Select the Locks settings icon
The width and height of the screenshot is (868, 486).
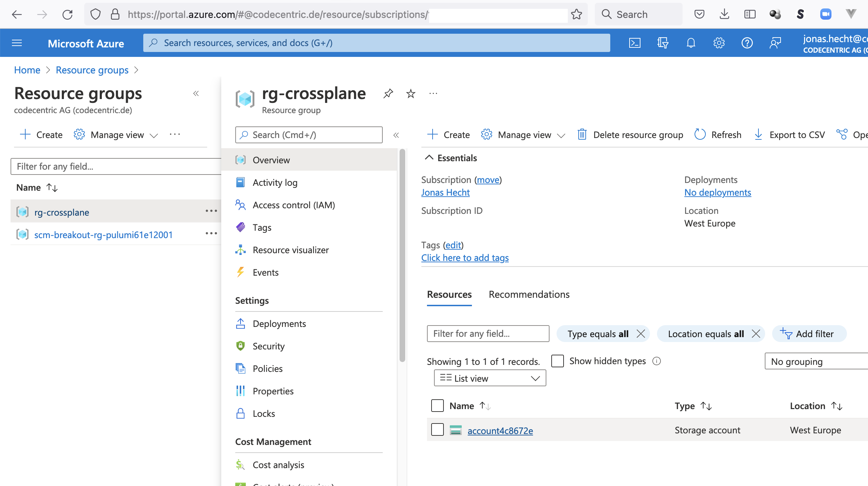click(x=241, y=413)
